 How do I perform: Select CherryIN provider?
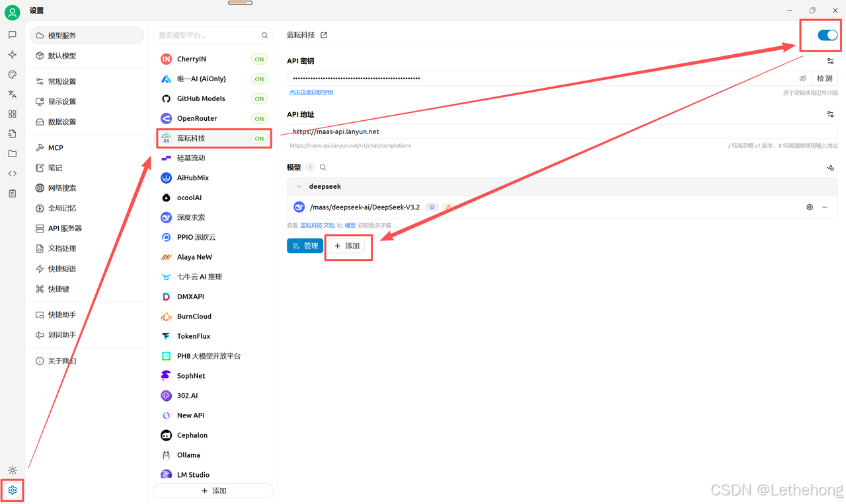click(x=213, y=59)
